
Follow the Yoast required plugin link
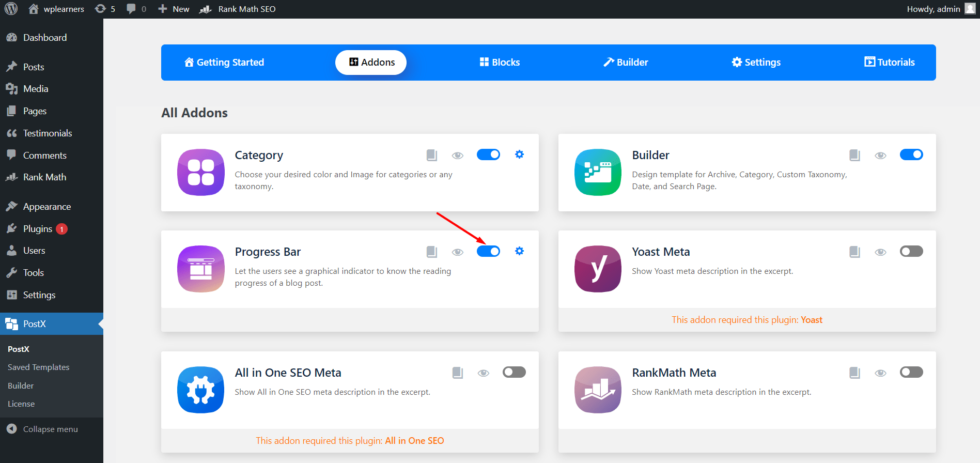[812, 320]
